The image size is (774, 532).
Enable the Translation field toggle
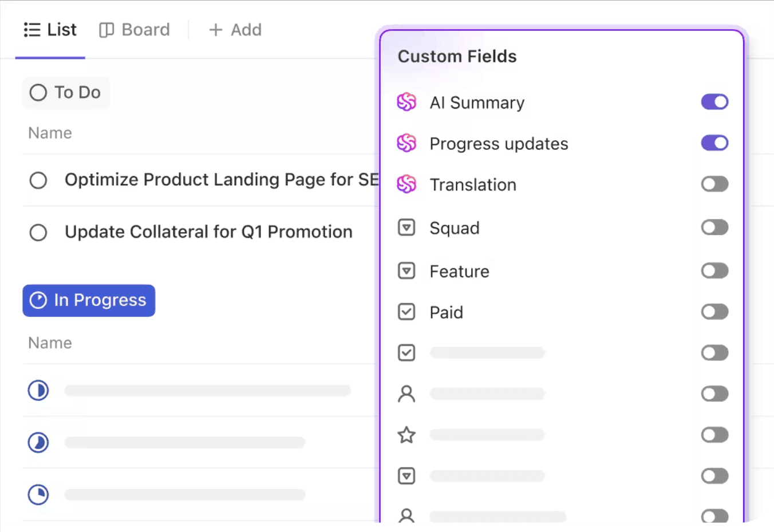714,184
